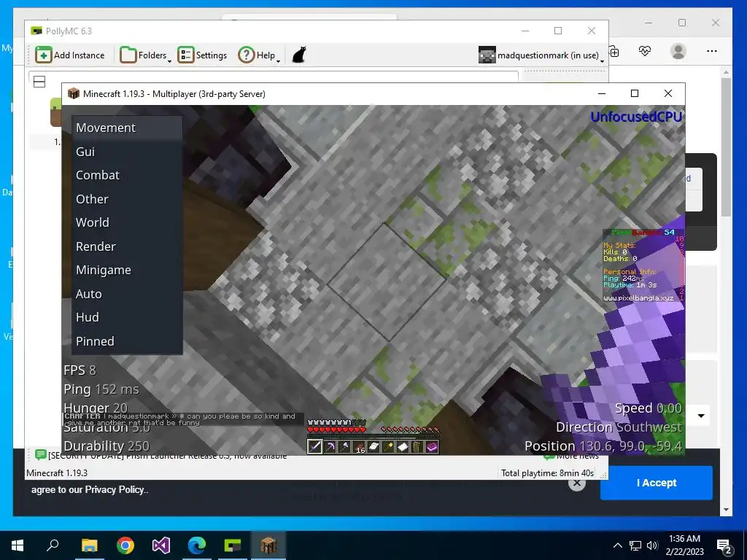The height and width of the screenshot is (560, 747).
Task: Select the Minigame category in the mod menu
Action: tap(127, 270)
